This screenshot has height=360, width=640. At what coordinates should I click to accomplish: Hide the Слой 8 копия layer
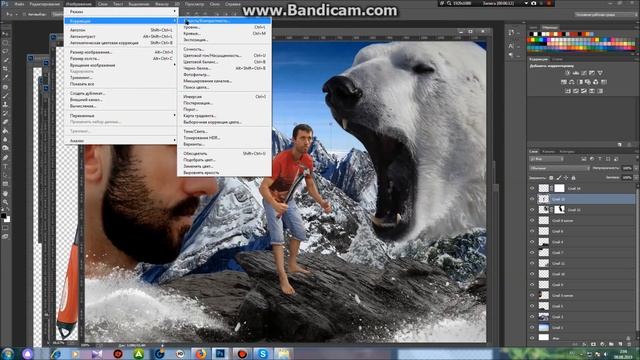click(x=532, y=220)
